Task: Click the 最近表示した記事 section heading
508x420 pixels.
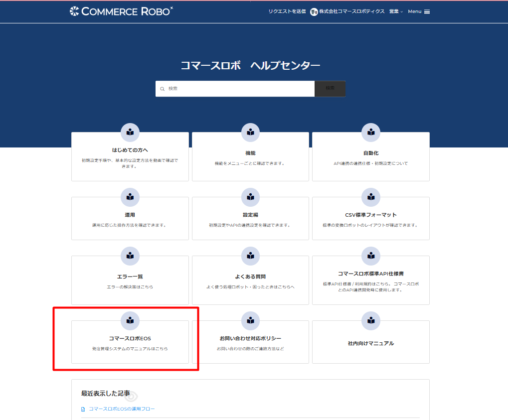Action: [106, 394]
